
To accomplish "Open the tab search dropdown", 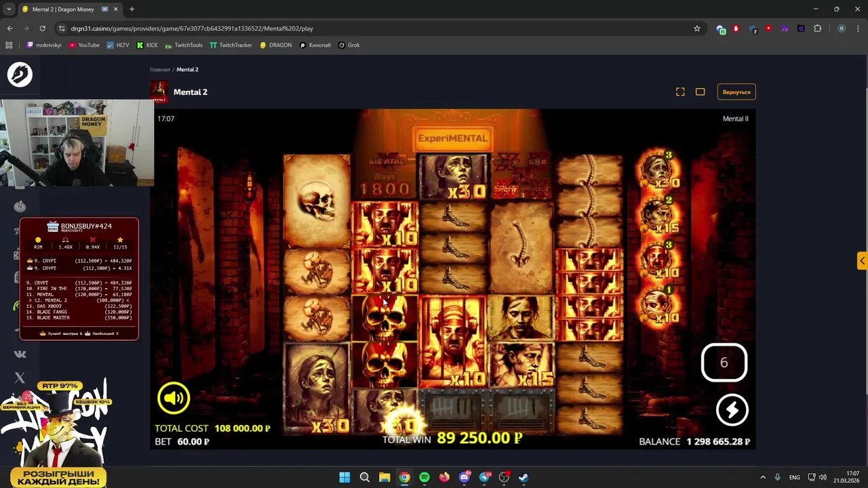I will pyautogui.click(x=9, y=9).
